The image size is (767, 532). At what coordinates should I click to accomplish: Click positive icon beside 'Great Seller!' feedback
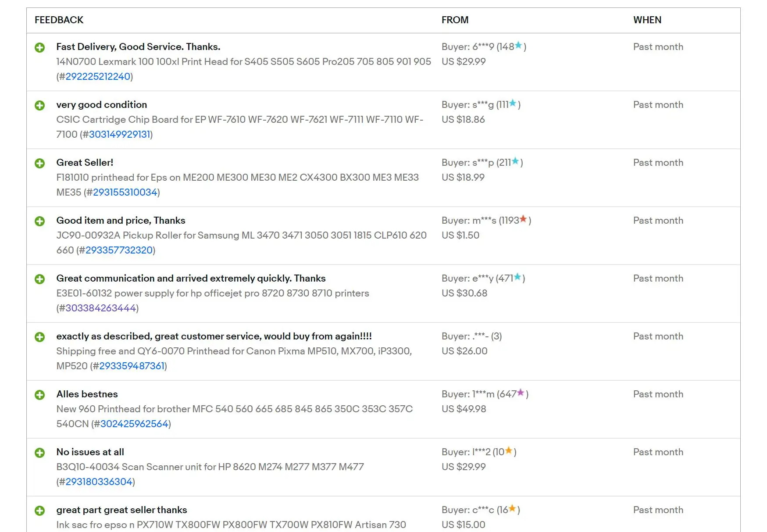(39, 163)
